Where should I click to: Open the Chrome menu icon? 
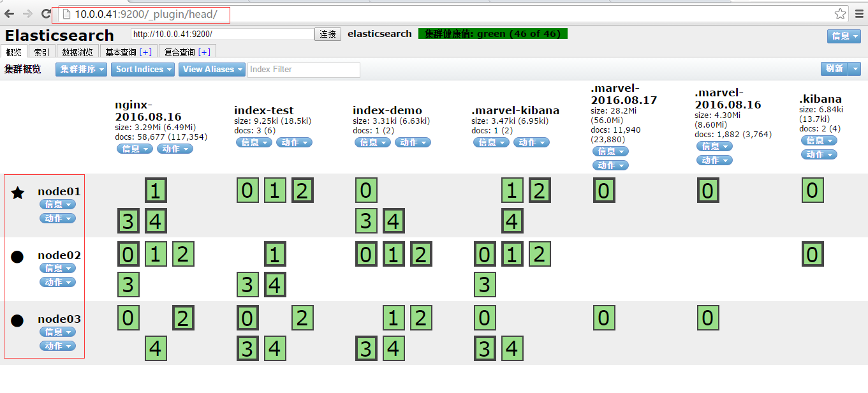tap(858, 13)
